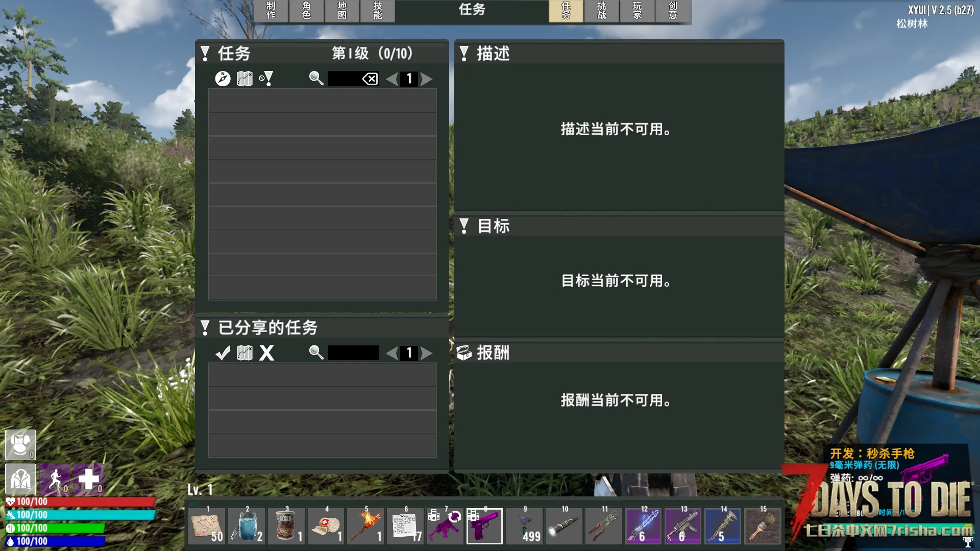This screenshot has height=551, width=980.
Task: Go to next page of shared quests
Action: pos(427,353)
